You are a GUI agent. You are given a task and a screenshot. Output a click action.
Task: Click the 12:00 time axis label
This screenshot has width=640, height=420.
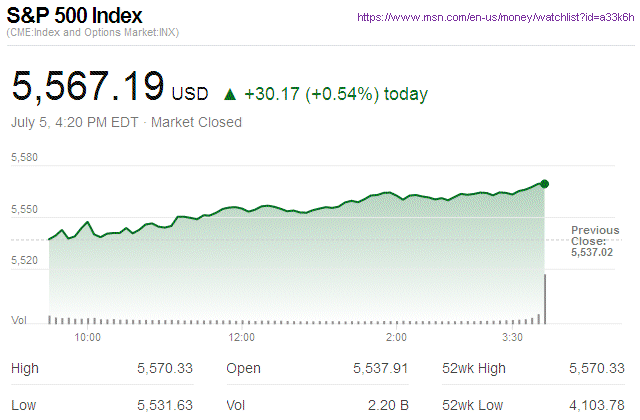click(243, 338)
